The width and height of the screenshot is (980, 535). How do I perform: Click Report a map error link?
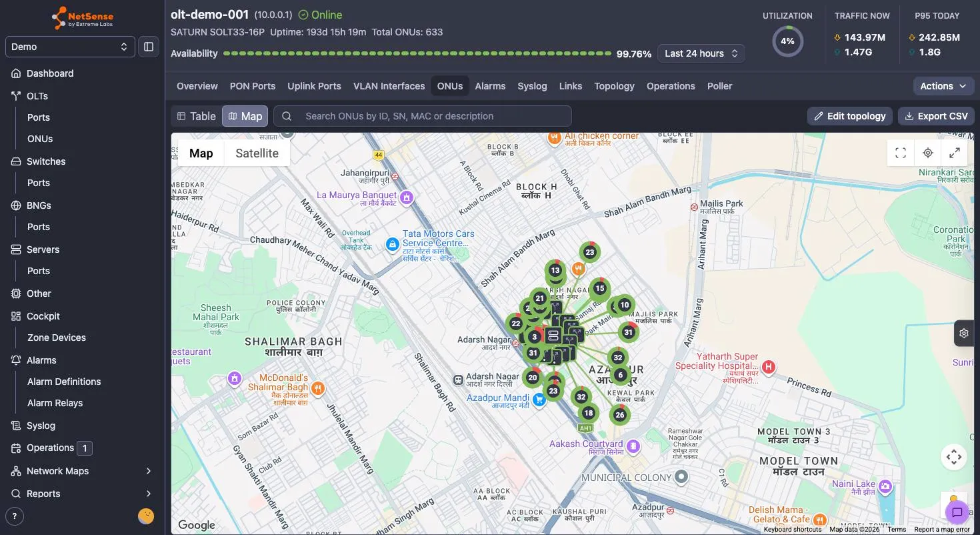(x=942, y=530)
